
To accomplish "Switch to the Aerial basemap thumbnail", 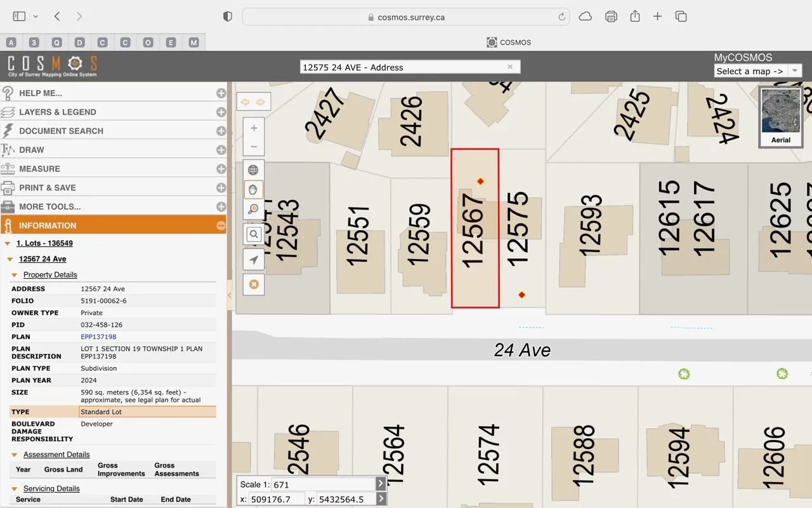I will [780, 117].
